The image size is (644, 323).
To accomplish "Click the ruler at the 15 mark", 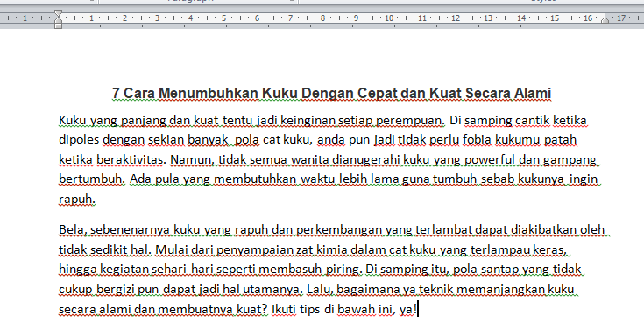I will 555,18.
